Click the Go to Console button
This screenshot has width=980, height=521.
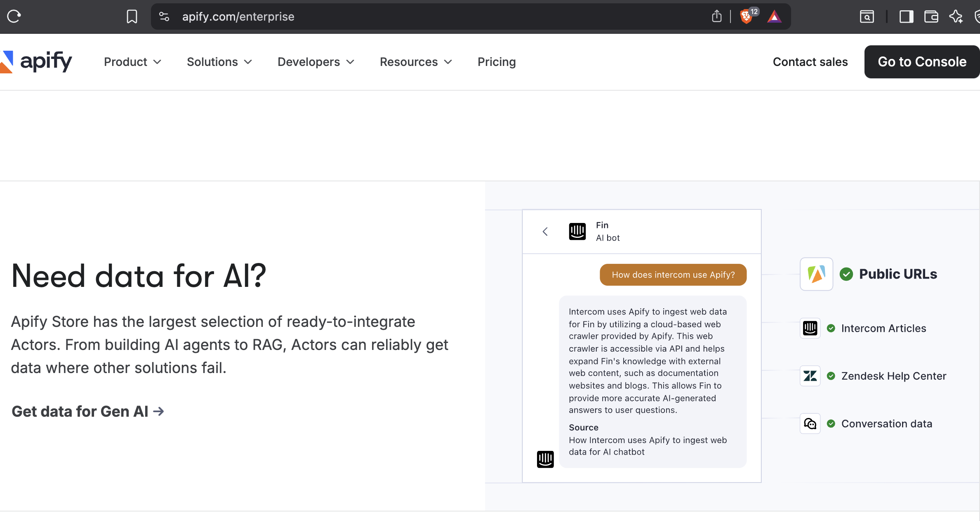(x=922, y=62)
